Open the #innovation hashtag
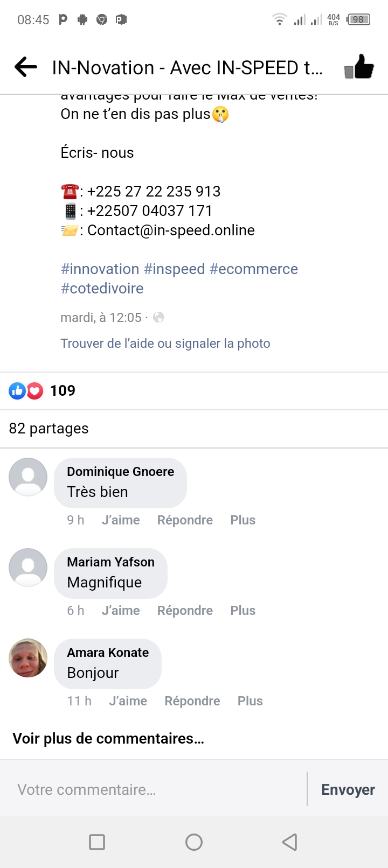Screen dimensions: 388x868 coord(100,269)
